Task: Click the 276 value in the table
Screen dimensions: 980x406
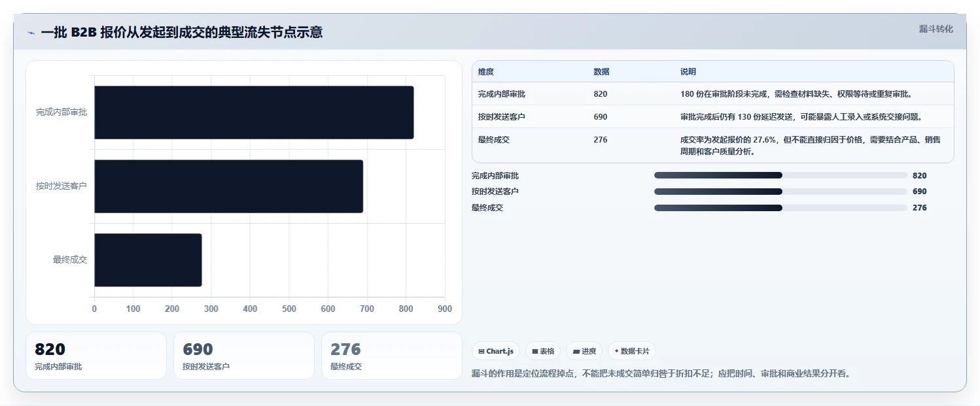Action: pos(601,140)
